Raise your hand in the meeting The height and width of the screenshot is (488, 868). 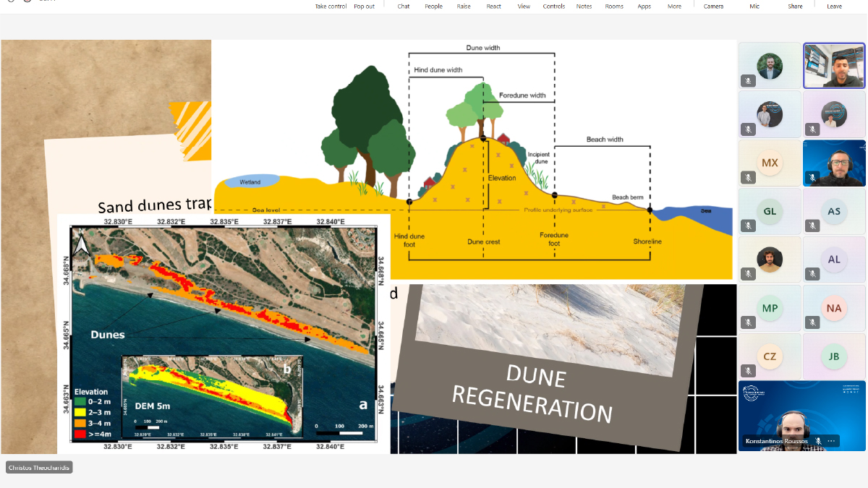464,6
